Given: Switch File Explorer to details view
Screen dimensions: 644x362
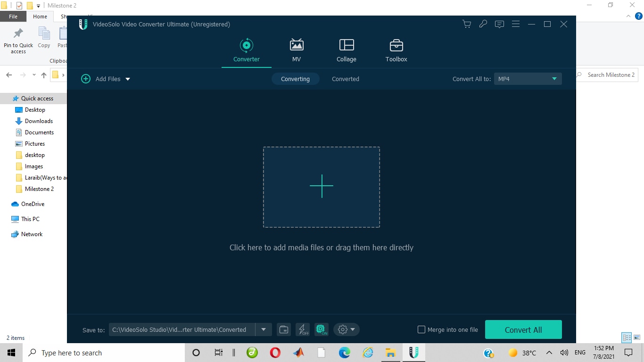Looking at the screenshot, I should coord(627,337).
